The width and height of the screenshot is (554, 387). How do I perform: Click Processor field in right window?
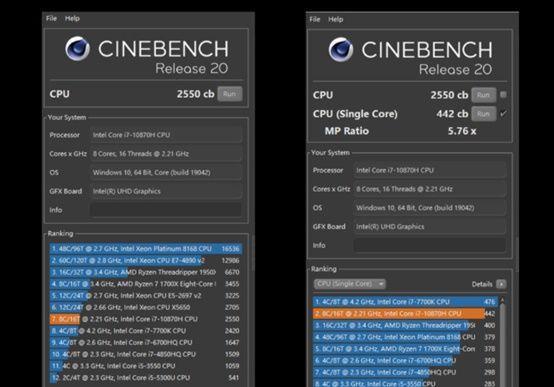pos(430,170)
